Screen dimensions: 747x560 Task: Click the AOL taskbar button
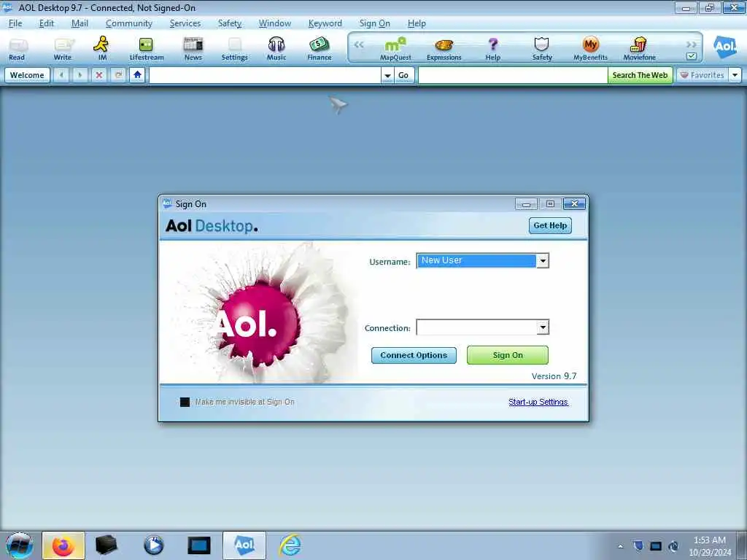pyautogui.click(x=244, y=545)
